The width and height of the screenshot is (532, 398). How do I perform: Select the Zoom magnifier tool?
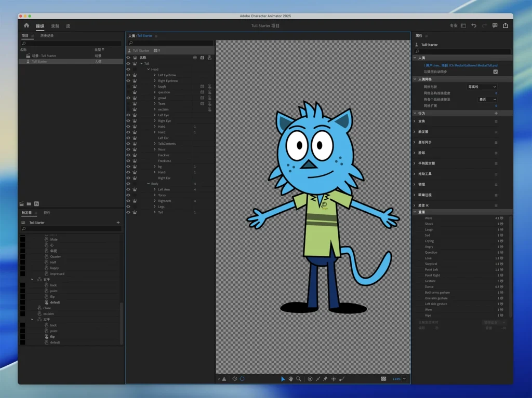tap(299, 379)
